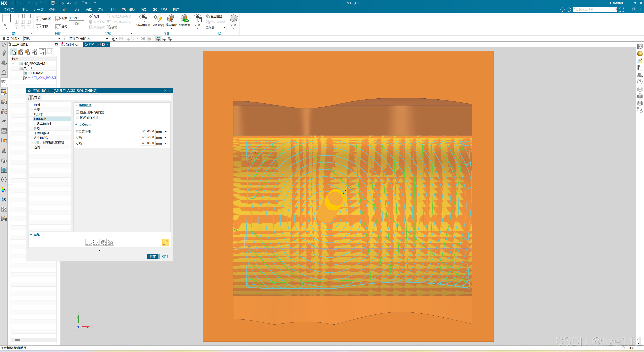This screenshot has width=644, height=352.
Task: Click the OK button in dialog
Action: tap(153, 256)
